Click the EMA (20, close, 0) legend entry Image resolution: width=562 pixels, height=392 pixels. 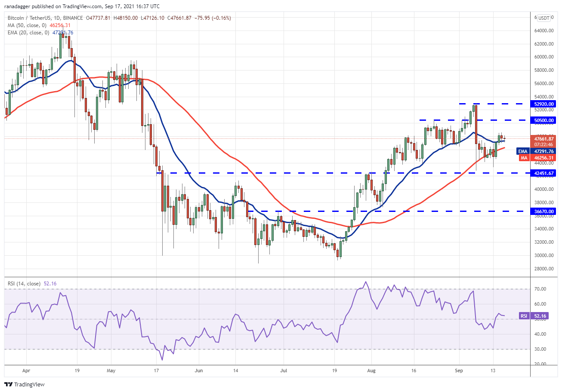click(x=28, y=33)
